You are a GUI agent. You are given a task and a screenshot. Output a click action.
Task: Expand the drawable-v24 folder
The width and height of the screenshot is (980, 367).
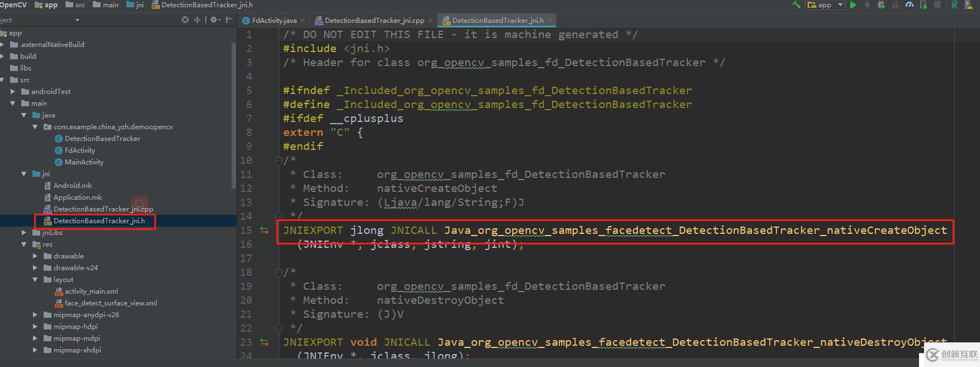[x=35, y=267]
